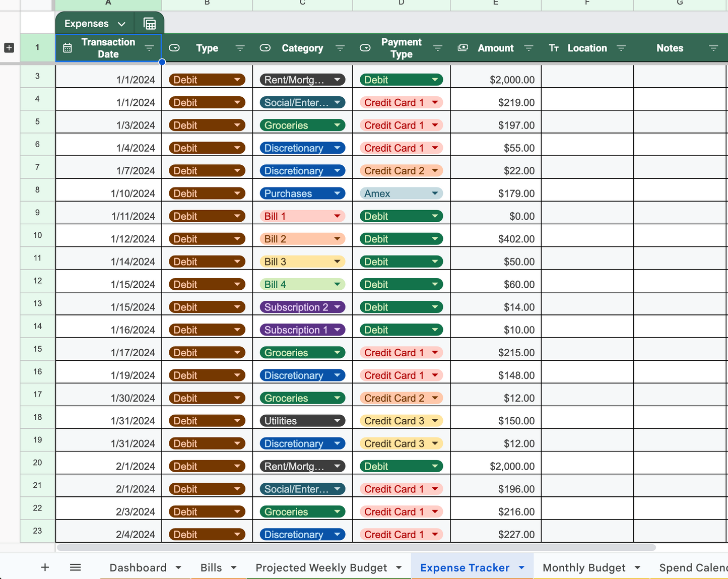Open the filter on the Notes column

pyautogui.click(x=714, y=48)
